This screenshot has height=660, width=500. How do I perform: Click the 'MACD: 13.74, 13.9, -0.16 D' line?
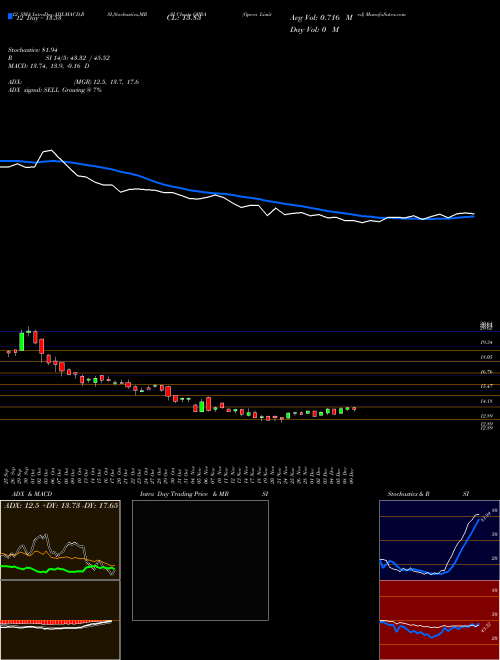pos(48,66)
